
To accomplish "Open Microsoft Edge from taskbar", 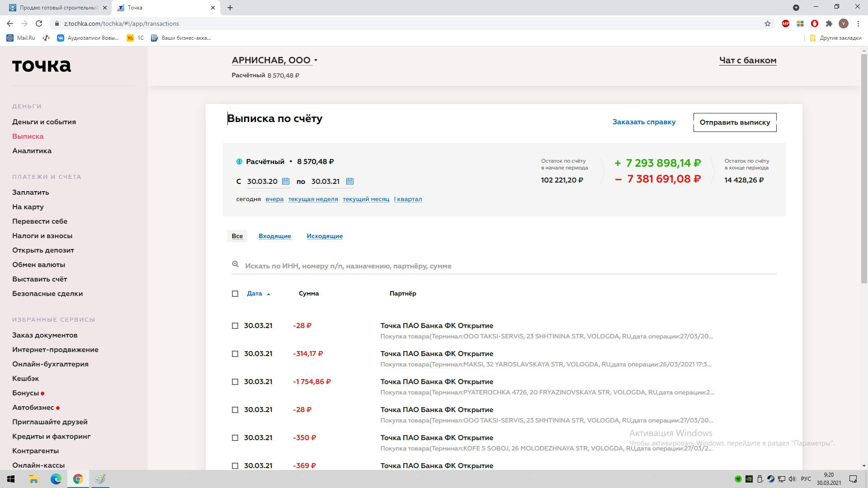I will (x=56, y=479).
